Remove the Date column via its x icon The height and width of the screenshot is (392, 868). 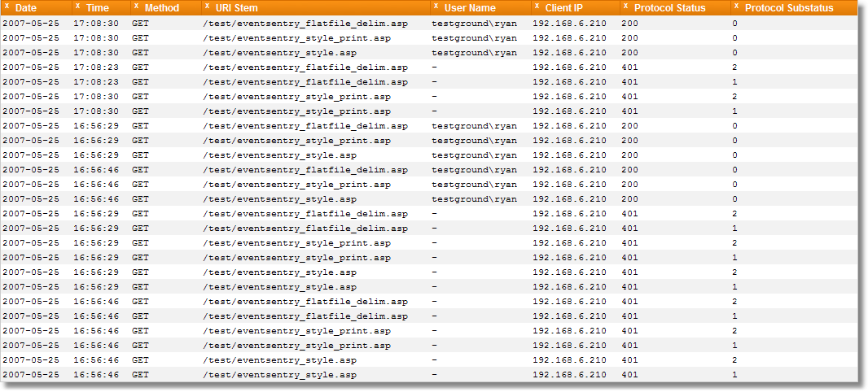[7, 6]
